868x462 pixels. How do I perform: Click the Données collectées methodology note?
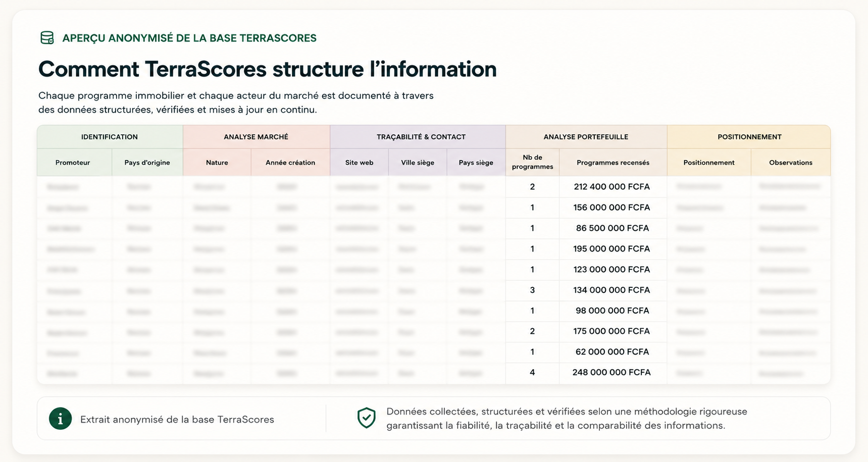click(567, 419)
